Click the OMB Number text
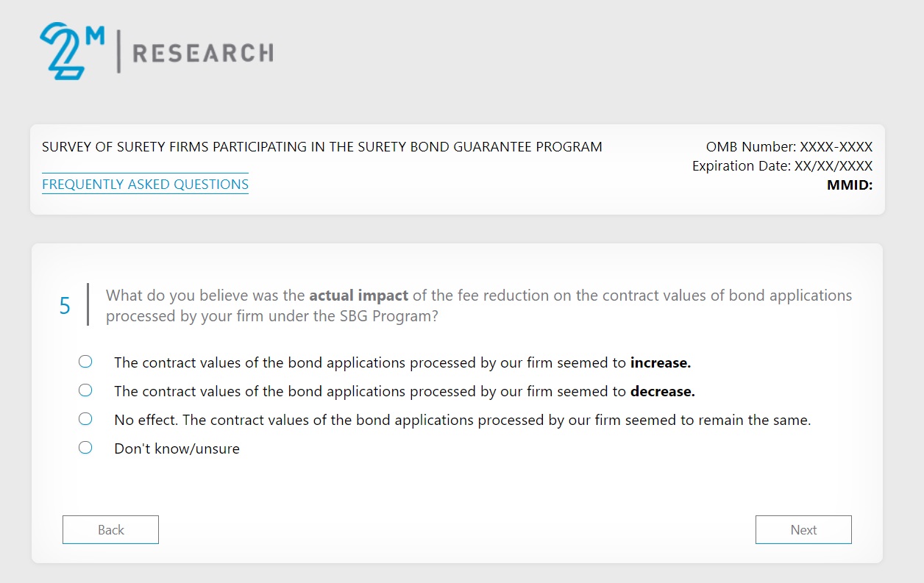 789,147
